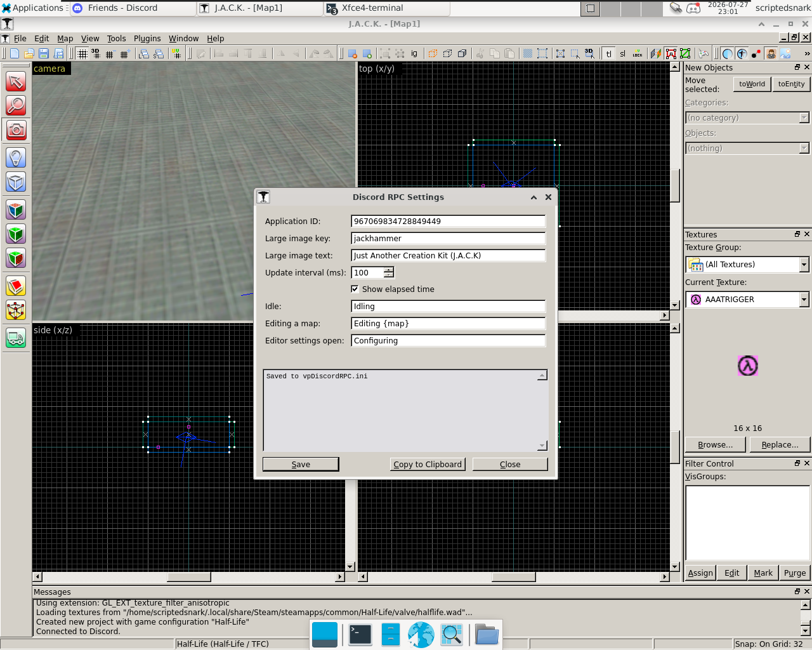Screen dimensions: 812x650
Task: Click the AAATRIGGER texture preview thumbnail
Action: pyautogui.click(x=748, y=366)
